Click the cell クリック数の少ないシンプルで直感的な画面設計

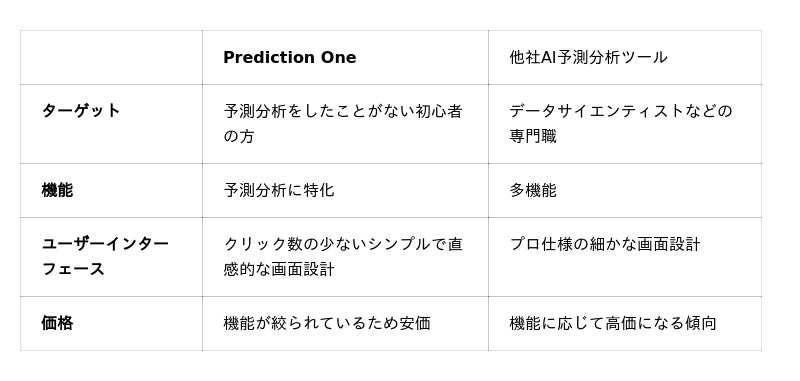[x=343, y=257]
